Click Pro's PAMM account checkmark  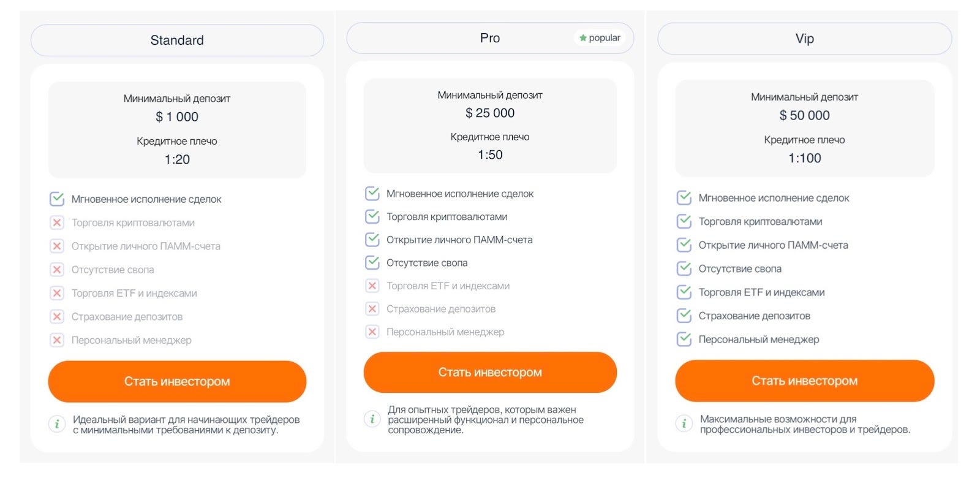tap(372, 240)
